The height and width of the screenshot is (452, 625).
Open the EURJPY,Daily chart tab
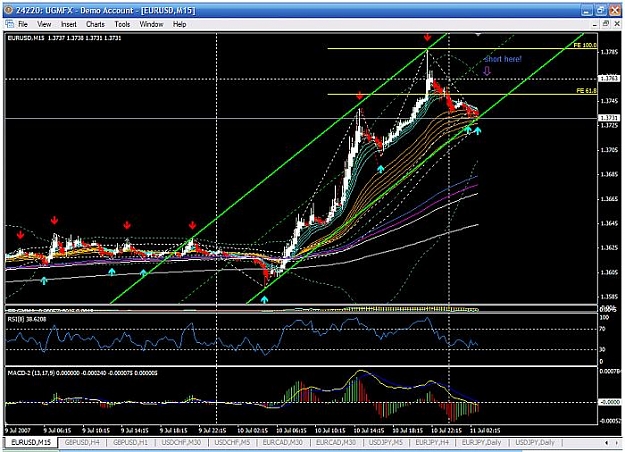pos(482,442)
